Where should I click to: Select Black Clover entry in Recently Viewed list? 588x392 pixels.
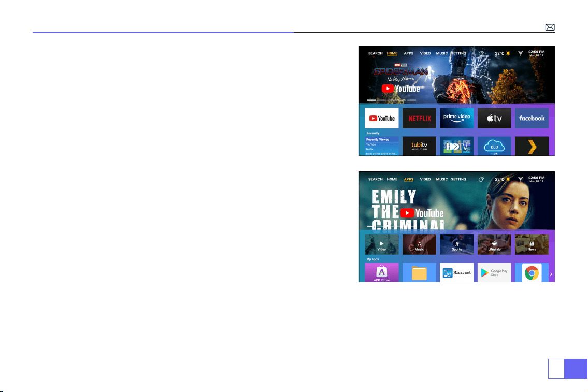click(x=381, y=154)
